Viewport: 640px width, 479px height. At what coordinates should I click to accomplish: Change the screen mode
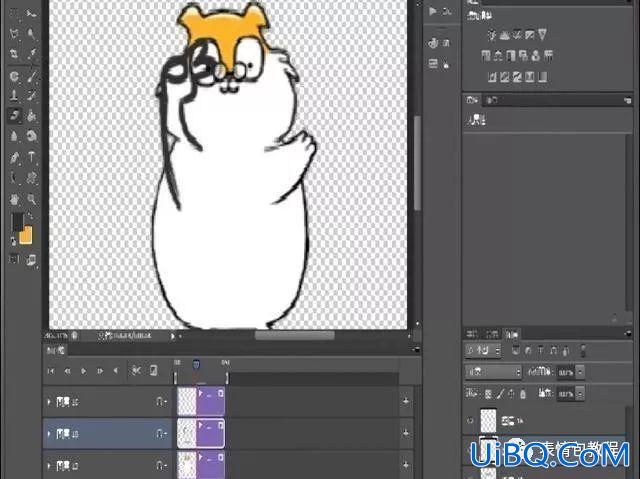[31, 259]
